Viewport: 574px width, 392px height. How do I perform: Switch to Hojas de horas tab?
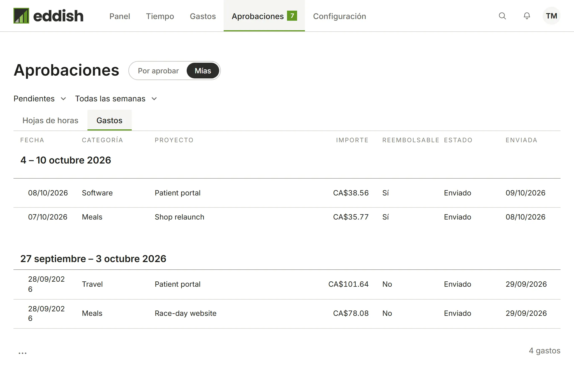[50, 120]
